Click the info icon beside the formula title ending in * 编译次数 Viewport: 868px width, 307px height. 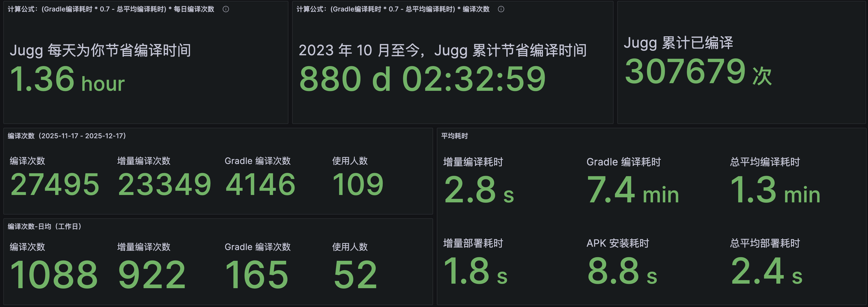(501, 9)
